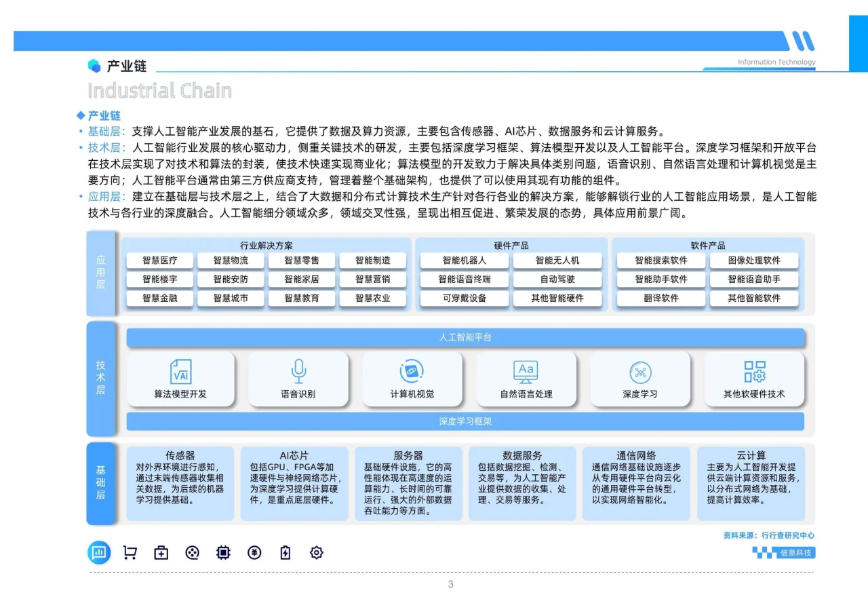Screen dimensions: 868x614
Task: Select the 自动驾驶 box
Action: click(x=557, y=280)
